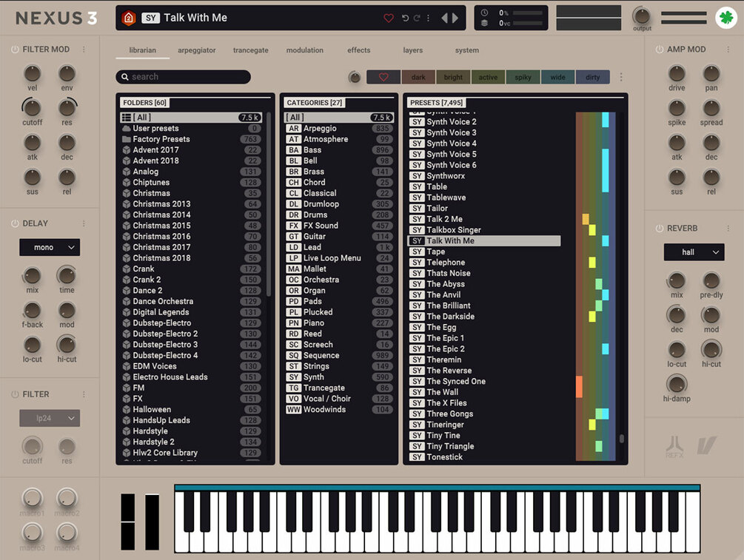Switch to the trancegate tab
The height and width of the screenshot is (560, 744).
pos(250,50)
